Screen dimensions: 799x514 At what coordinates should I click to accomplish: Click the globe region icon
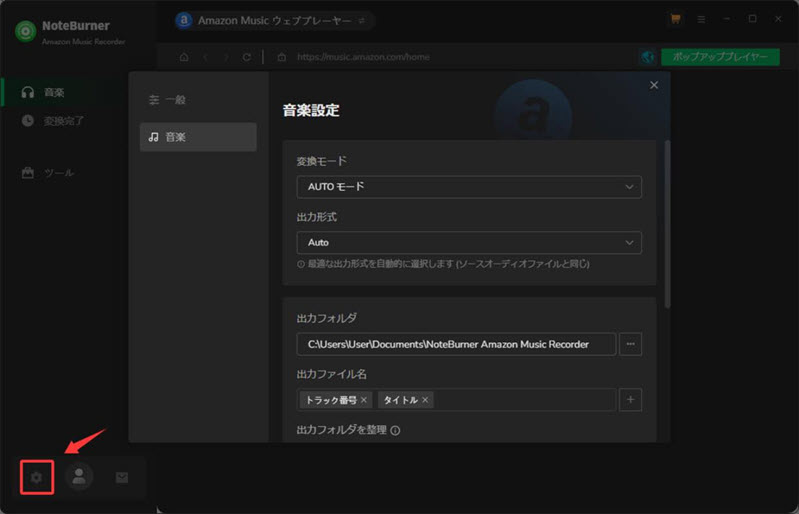(x=648, y=57)
